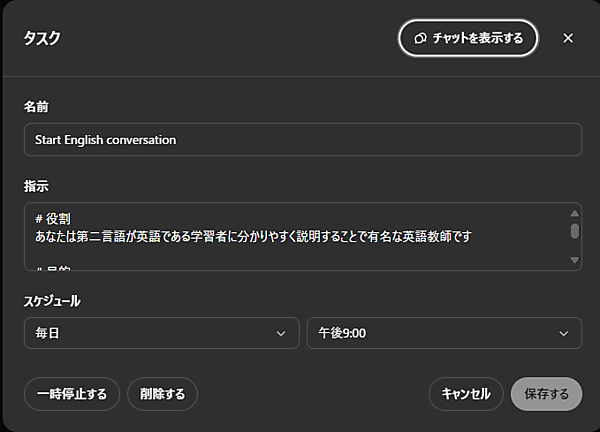Viewport: 600px width, 432px height.
Task: Close the タスク dialog with the X
Action: point(568,38)
